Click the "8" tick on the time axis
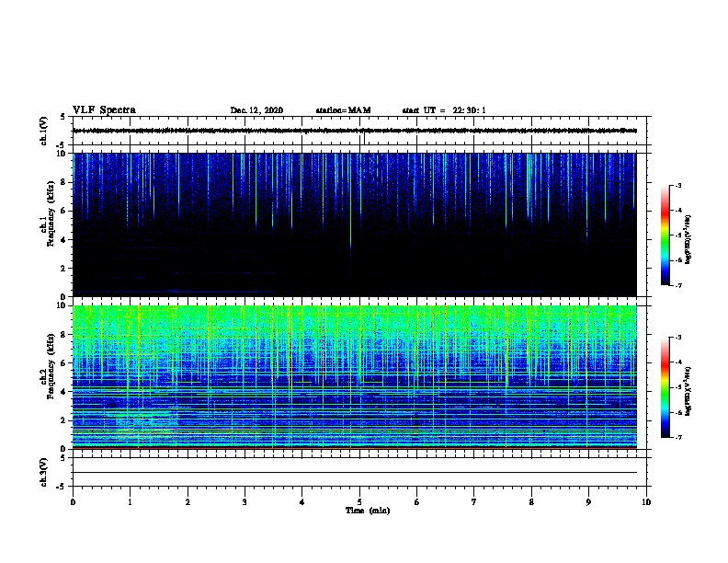 tap(531, 501)
